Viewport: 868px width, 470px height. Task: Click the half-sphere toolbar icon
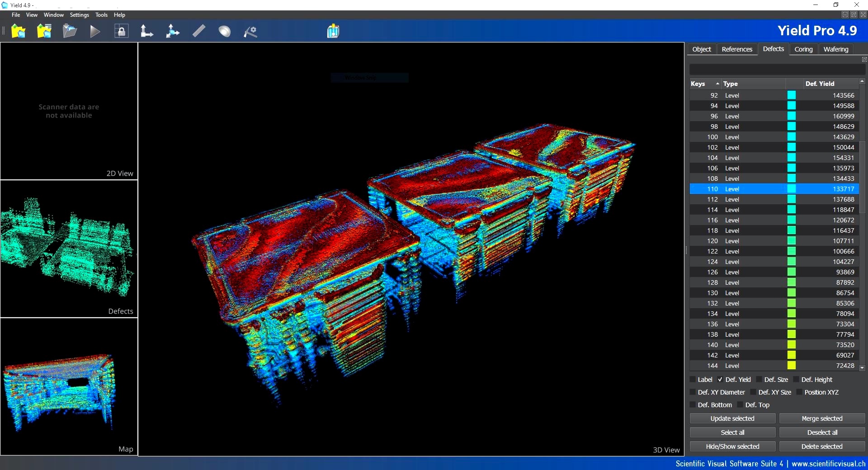point(225,31)
